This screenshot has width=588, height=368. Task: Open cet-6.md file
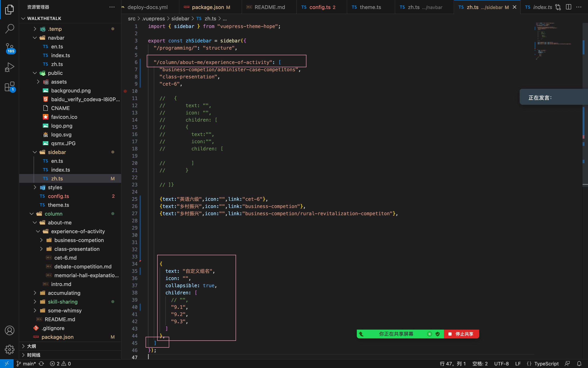(70, 258)
